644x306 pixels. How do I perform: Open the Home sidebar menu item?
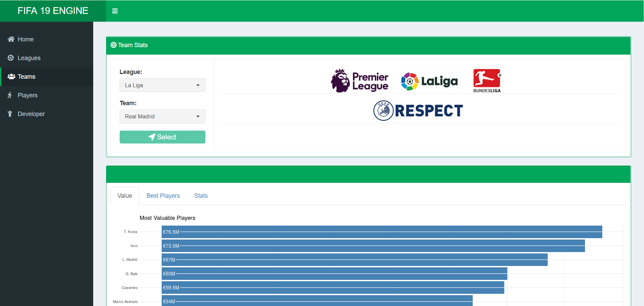pyautogui.click(x=46, y=39)
